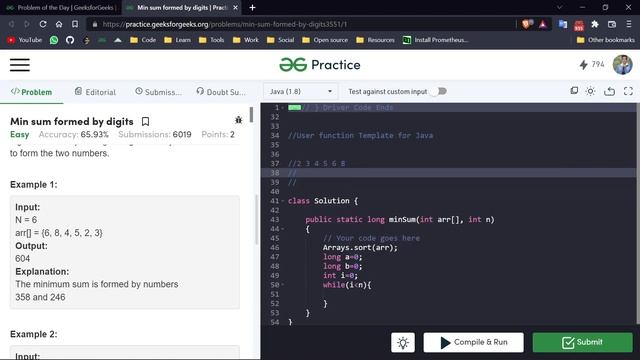The width and height of the screenshot is (640, 360).
Task: Open the Java (1.8) language dropdown
Action: pos(300,91)
